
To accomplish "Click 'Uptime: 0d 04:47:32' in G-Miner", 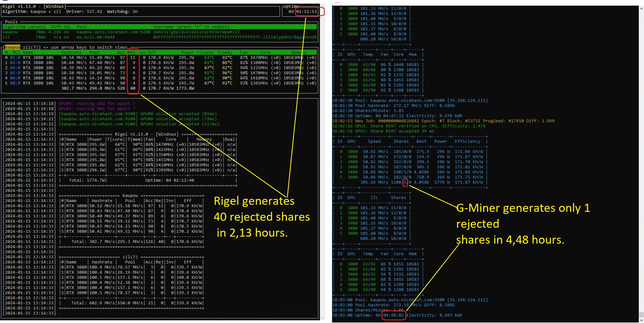I will (379, 116).
